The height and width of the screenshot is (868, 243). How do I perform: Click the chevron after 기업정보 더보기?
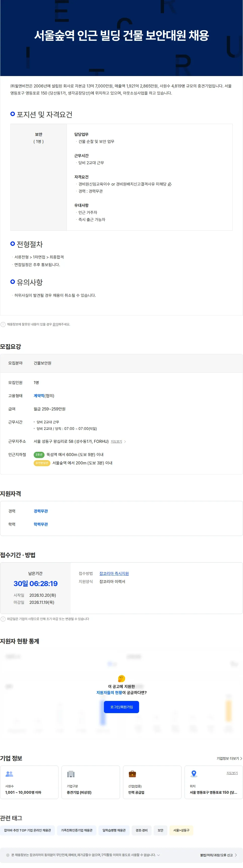pyautogui.click(x=241, y=758)
